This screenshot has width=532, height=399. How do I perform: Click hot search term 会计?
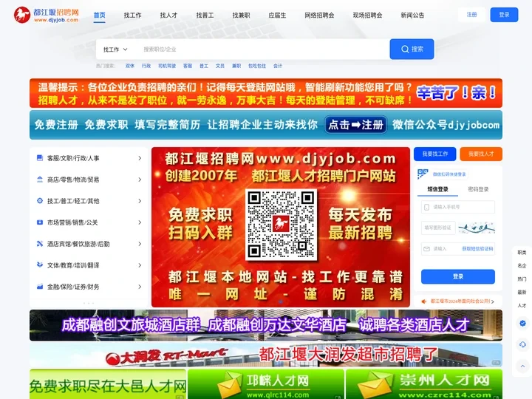point(278,66)
